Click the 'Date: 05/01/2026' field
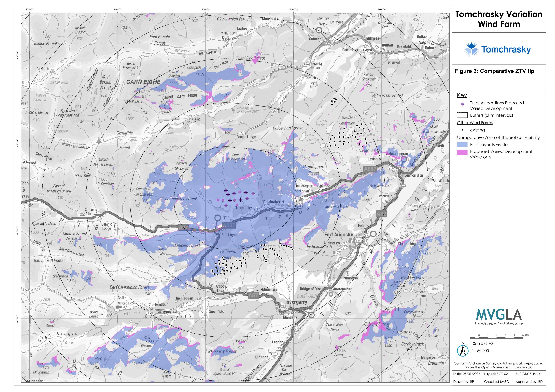 (467, 374)
